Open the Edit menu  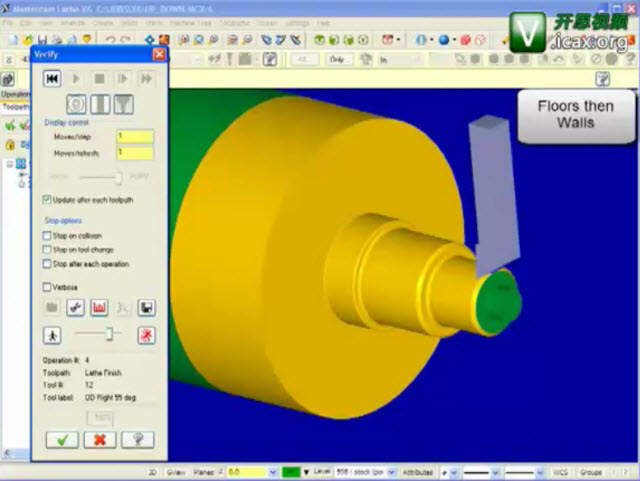[26, 23]
